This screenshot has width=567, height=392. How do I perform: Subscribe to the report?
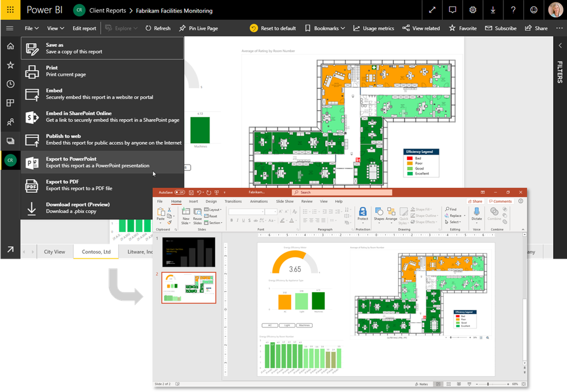point(501,28)
